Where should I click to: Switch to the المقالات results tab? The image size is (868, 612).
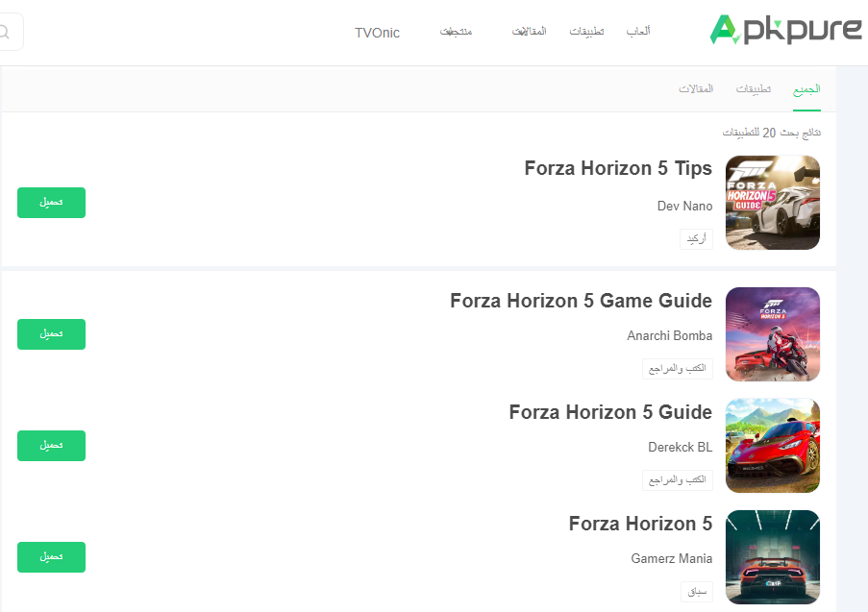696,88
